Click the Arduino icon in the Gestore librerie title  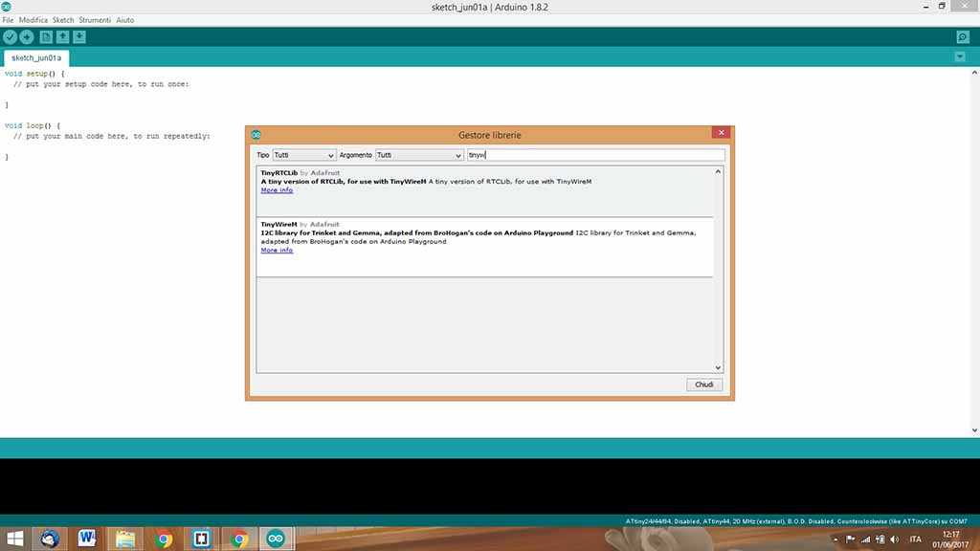(256, 135)
